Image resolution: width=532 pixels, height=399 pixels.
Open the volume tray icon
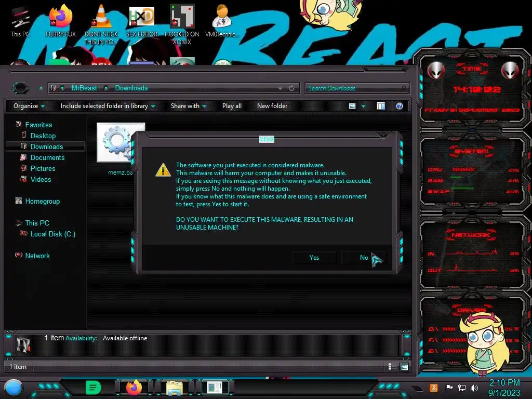pos(474,388)
